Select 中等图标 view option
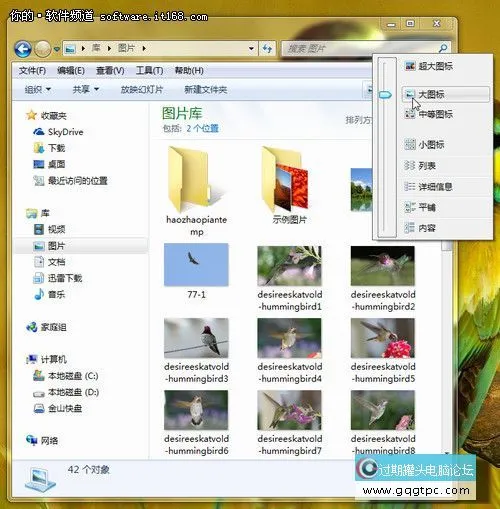 pos(446,114)
